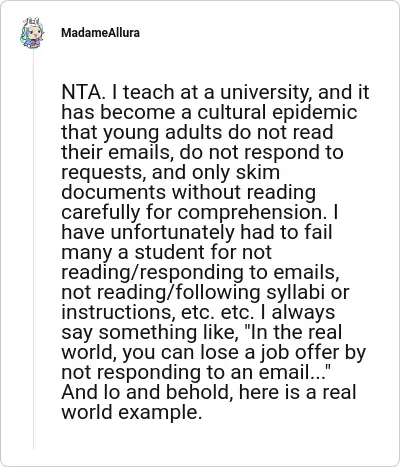400x467 pixels.
Task: Click the text 'reading/responding to emails'
Action: pyautogui.click(x=198, y=273)
